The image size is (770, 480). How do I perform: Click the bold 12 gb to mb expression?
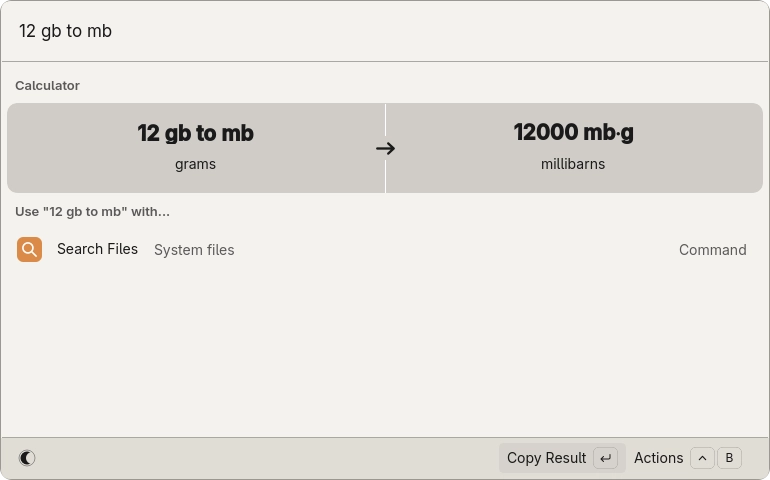coord(195,133)
